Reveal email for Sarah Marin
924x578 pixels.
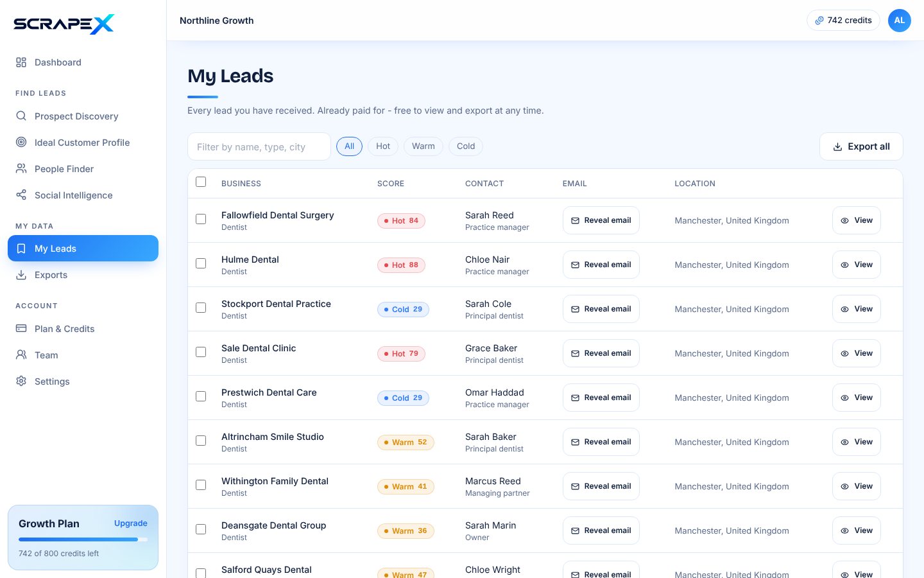(x=601, y=530)
